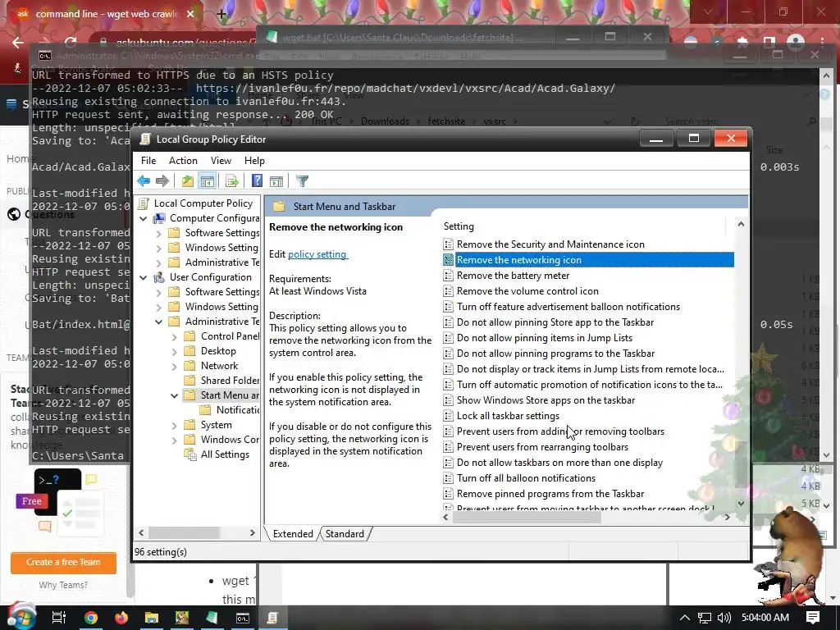Image resolution: width=840 pixels, height=630 pixels.
Task: Click tree pane horizontal scroll right arrow
Action: (x=253, y=532)
